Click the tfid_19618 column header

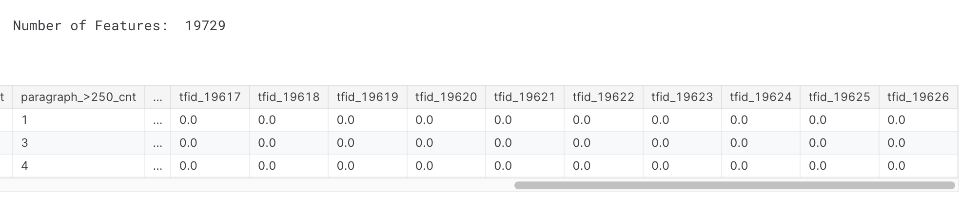coord(289,97)
